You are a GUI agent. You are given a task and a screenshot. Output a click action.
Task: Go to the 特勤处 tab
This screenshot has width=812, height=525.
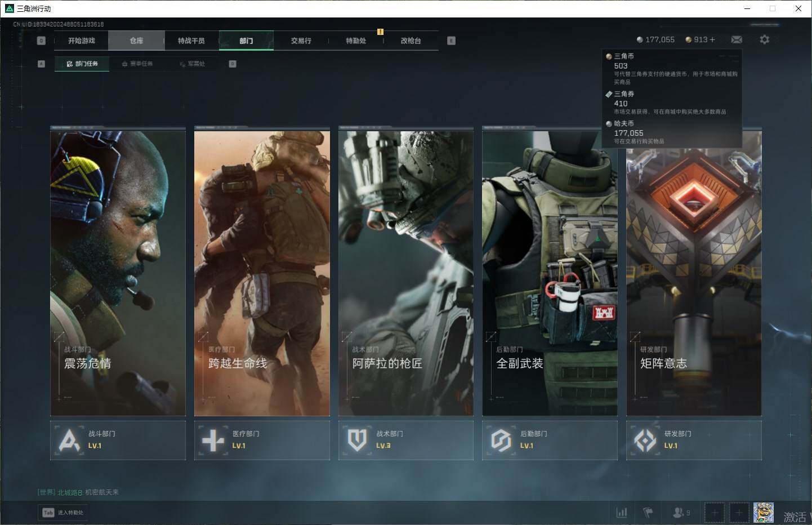356,41
